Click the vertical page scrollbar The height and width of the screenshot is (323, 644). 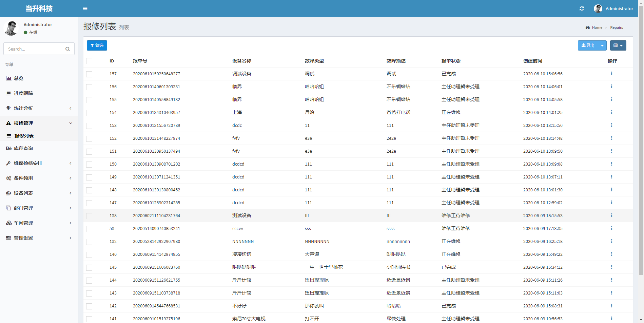(641, 136)
